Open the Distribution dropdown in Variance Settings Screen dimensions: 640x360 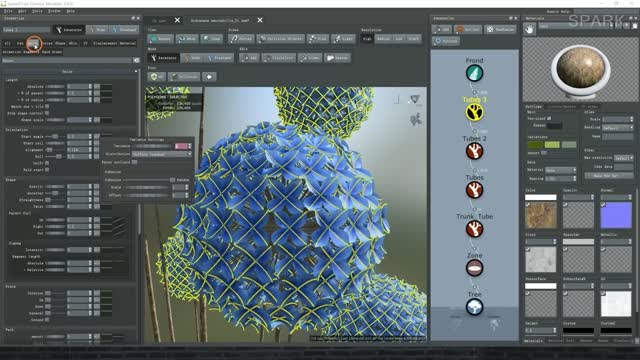[162, 154]
